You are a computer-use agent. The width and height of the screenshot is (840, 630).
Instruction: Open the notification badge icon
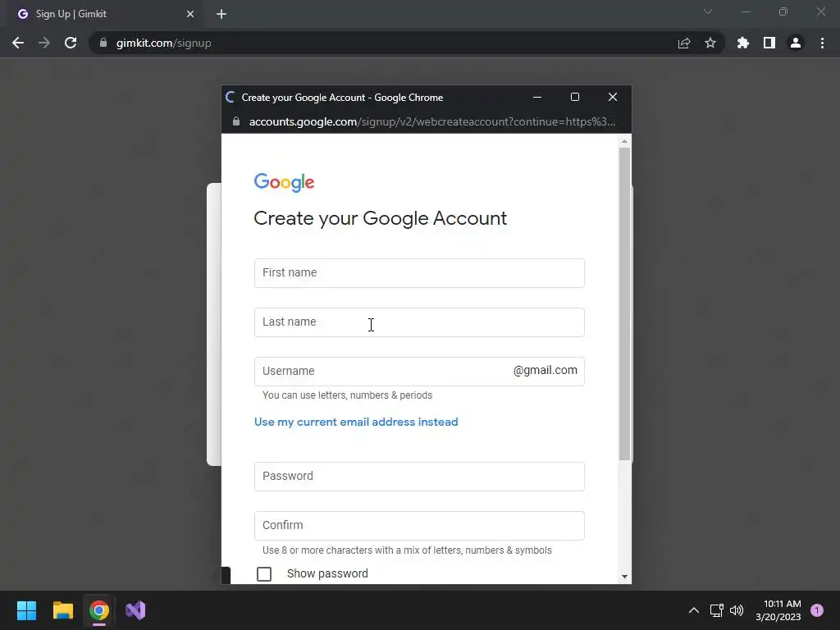coord(817,610)
